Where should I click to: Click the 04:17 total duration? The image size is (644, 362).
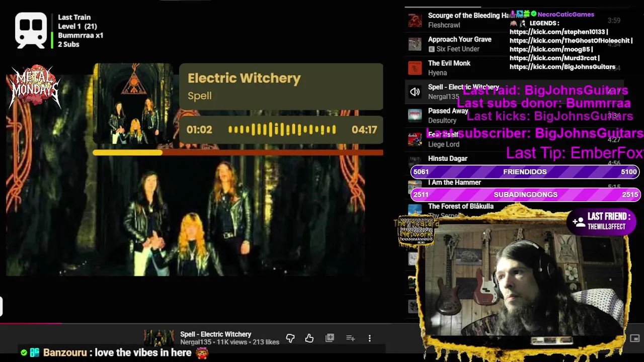[x=364, y=130]
